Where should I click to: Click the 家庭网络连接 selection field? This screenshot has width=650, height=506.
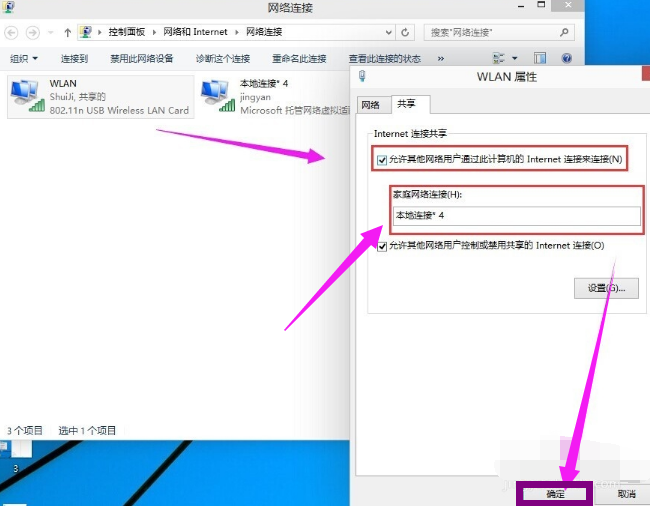(x=516, y=215)
